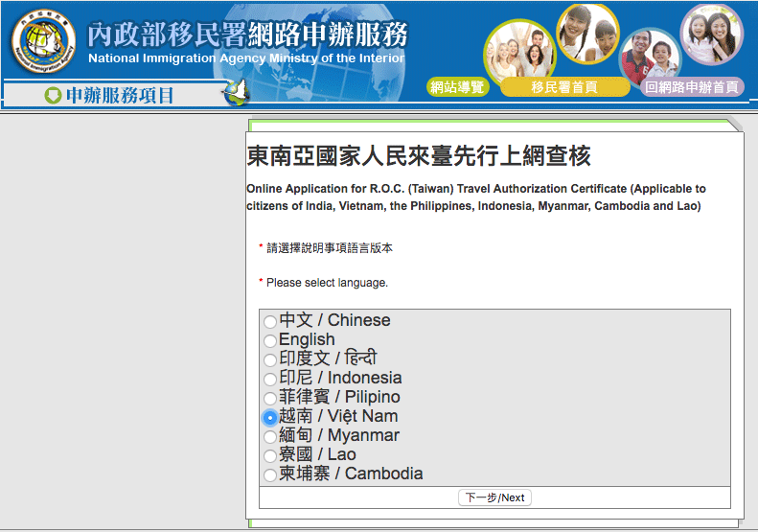Viewport: 758px width, 532px height.
Task: Click the globe with bird icon
Action: click(237, 92)
